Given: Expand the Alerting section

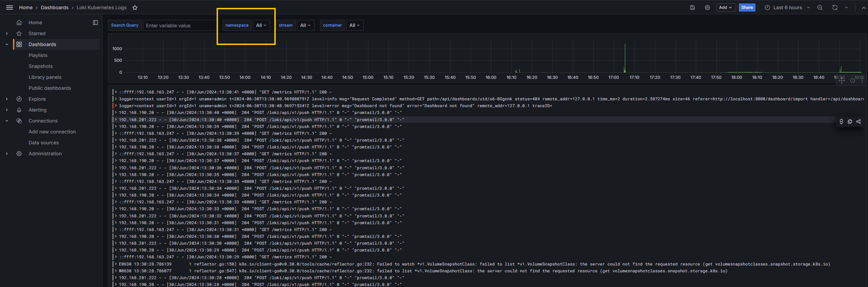Looking at the screenshot, I should pos(7,110).
